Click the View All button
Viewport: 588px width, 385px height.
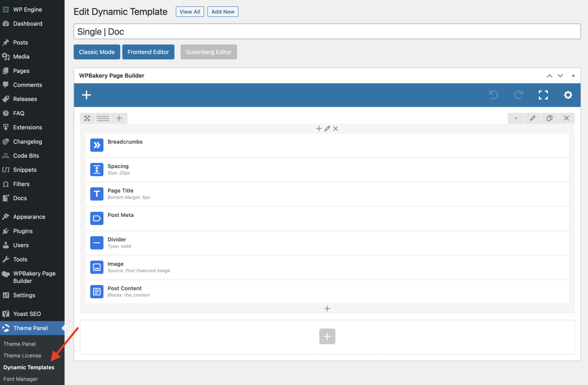(189, 11)
